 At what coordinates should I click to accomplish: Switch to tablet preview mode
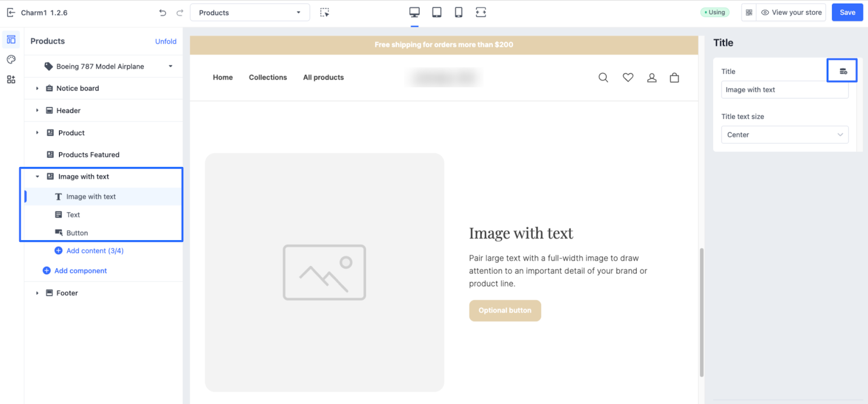point(437,12)
